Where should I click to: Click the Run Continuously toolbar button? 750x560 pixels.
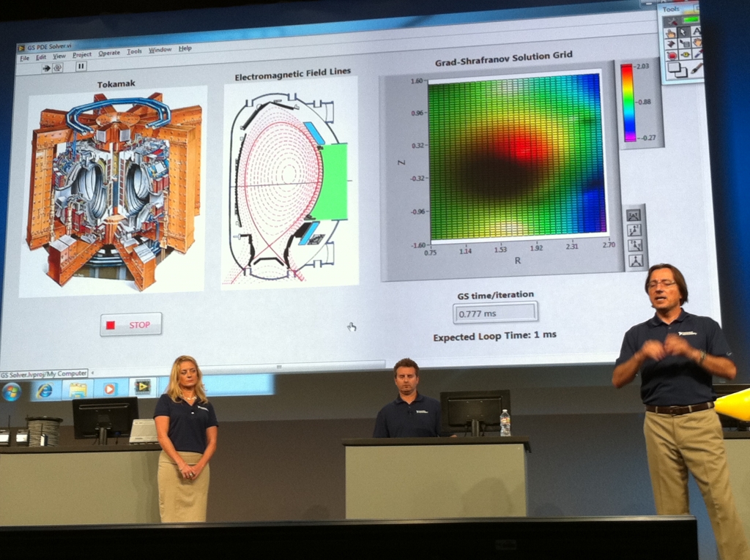58,67
